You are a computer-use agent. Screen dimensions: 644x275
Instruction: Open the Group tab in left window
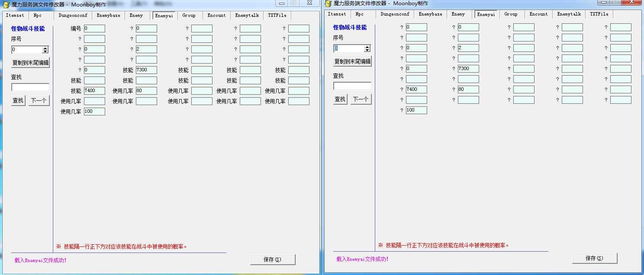tap(189, 16)
